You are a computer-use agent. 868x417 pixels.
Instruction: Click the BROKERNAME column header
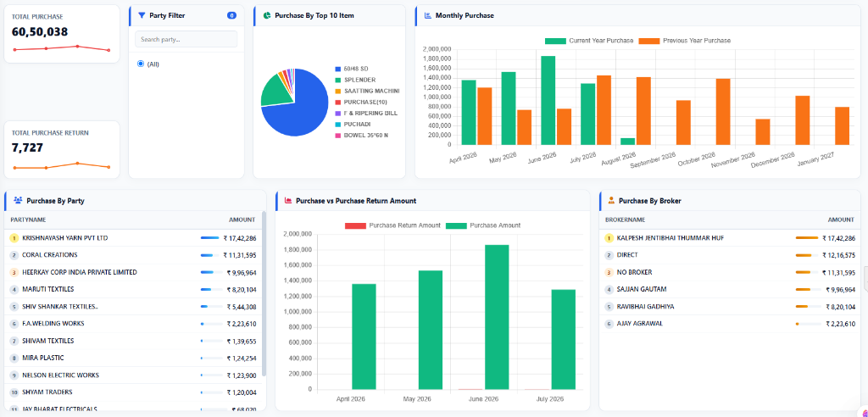pos(625,220)
